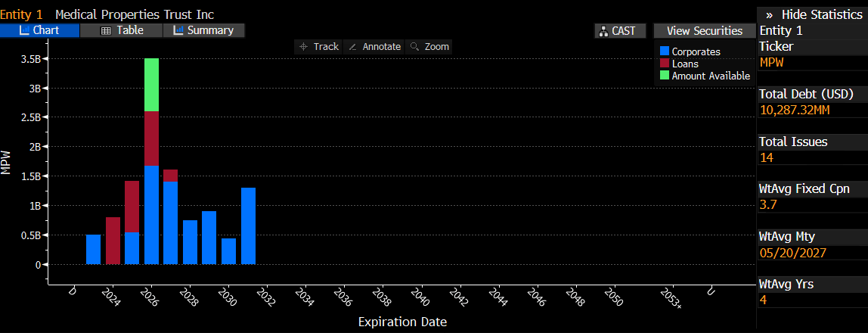Click the Chart tab bar icon
868x333 pixels.
(x=23, y=30)
